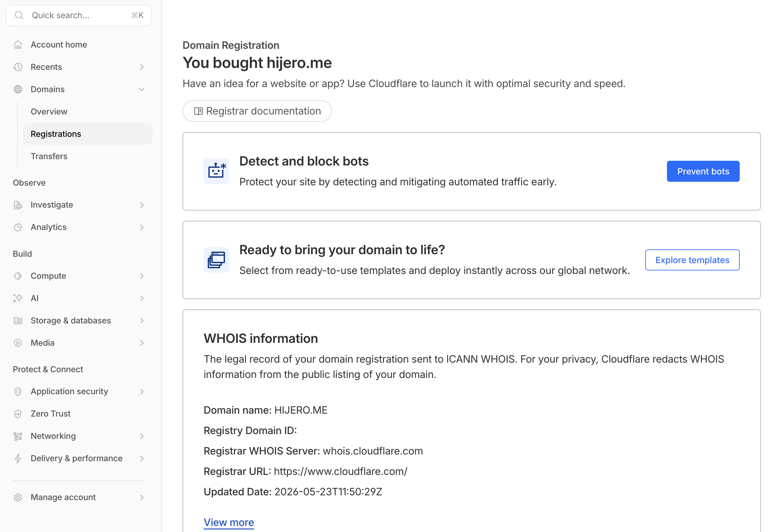Focus the Quick search field

pyautogui.click(x=79, y=15)
